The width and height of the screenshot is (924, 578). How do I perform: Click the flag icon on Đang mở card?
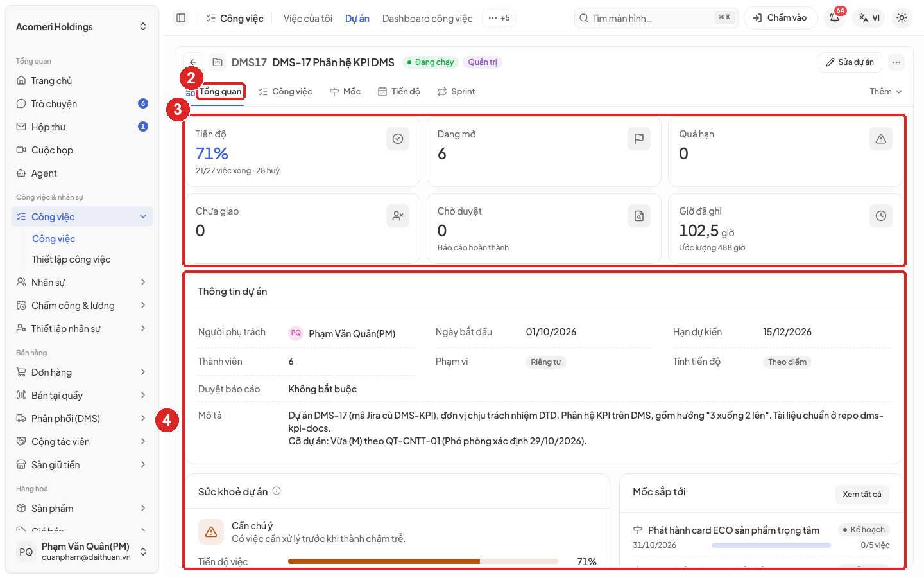[x=639, y=139]
